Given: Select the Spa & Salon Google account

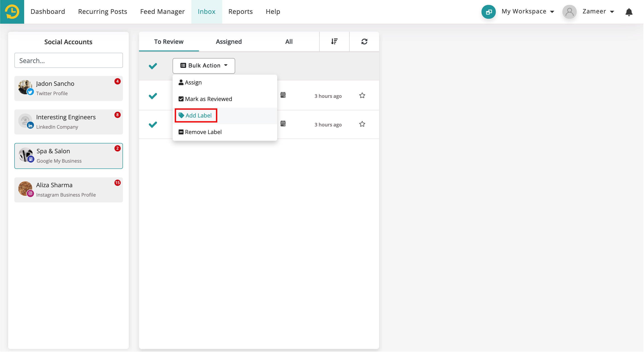Looking at the screenshot, I should click(x=68, y=156).
